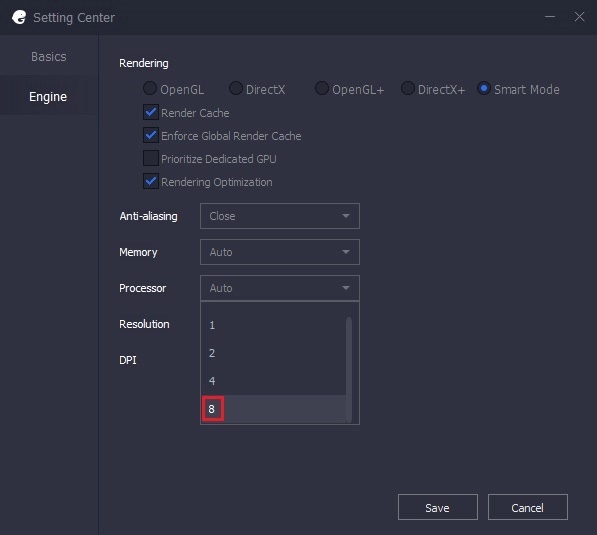Click the processor list scrollbar
597x535 pixels.
(349, 369)
